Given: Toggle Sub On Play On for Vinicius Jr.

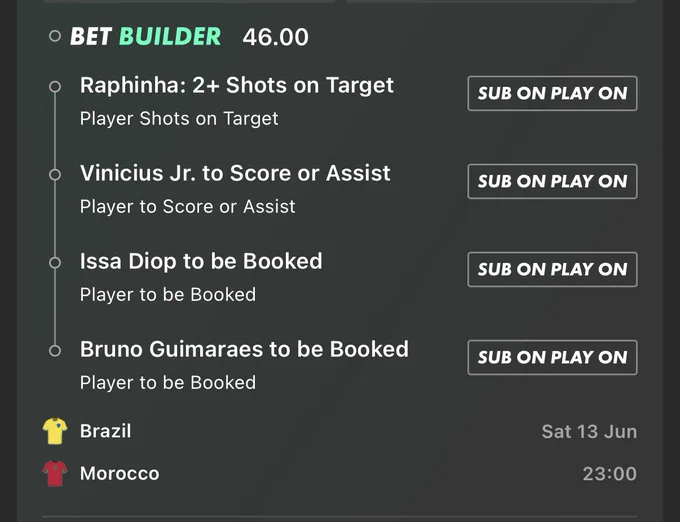Looking at the screenshot, I should (552, 181).
